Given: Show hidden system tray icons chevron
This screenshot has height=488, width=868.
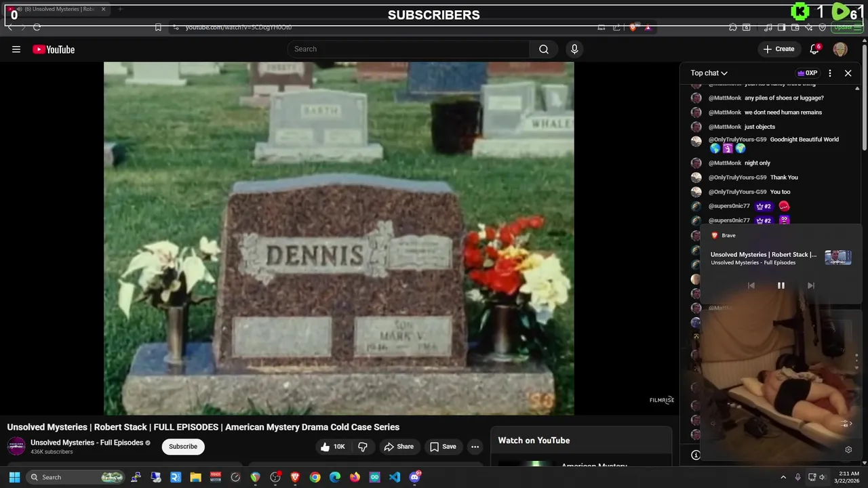Looking at the screenshot, I should point(783,477).
